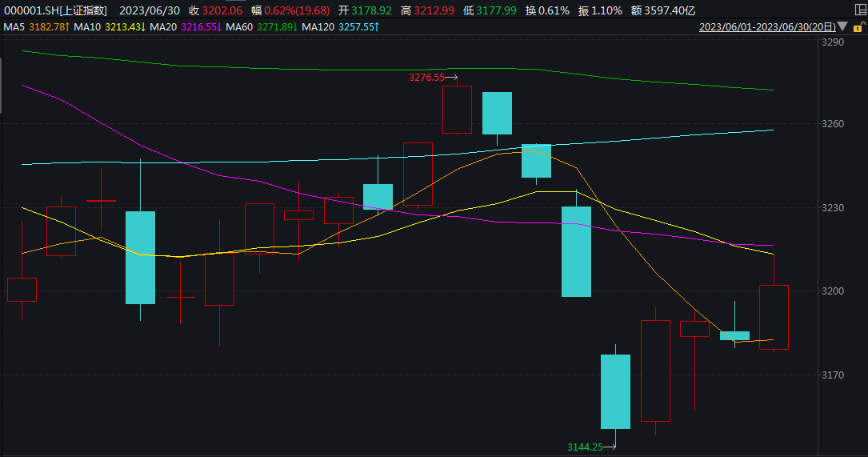Open the 2023/06/01-2023/06/30 date range link
The height and width of the screenshot is (457, 868).
[767, 26]
